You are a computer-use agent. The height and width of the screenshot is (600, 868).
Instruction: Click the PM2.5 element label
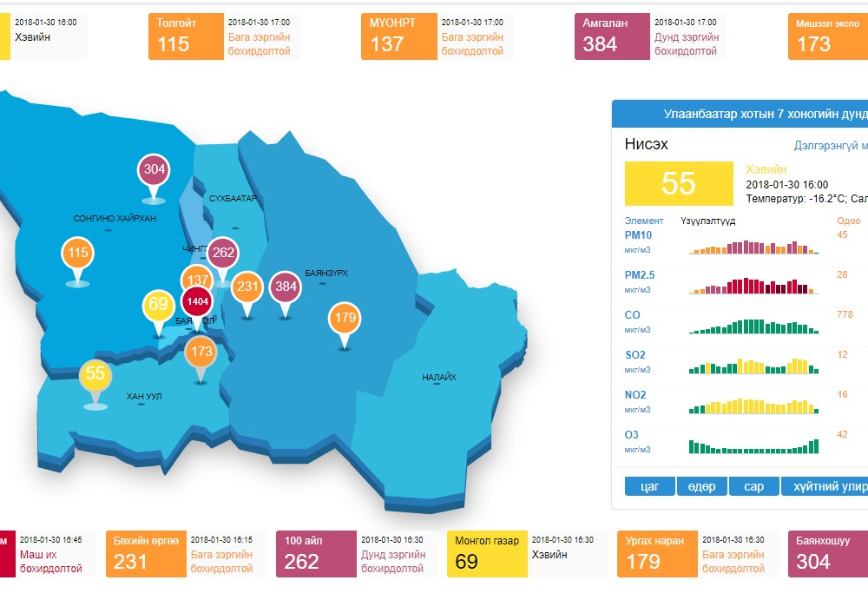640,274
